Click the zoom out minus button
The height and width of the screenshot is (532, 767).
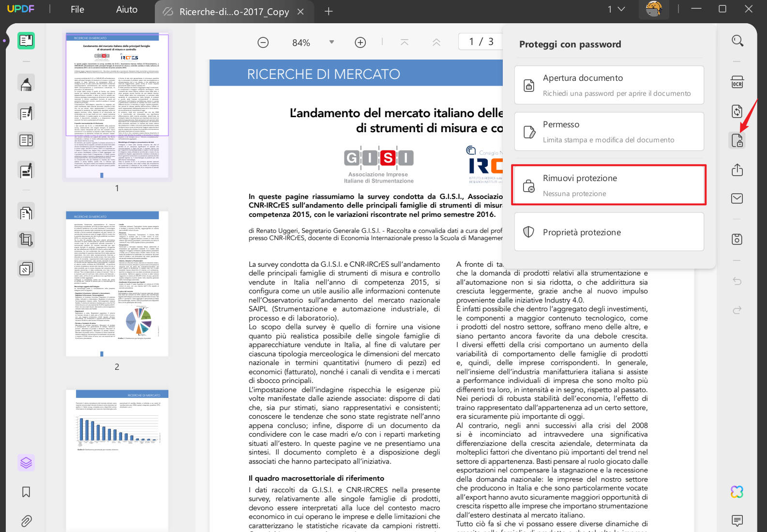[263, 43]
